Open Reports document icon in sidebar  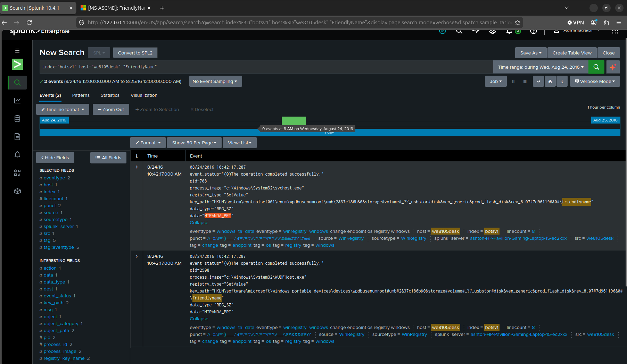tap(17, 137)
